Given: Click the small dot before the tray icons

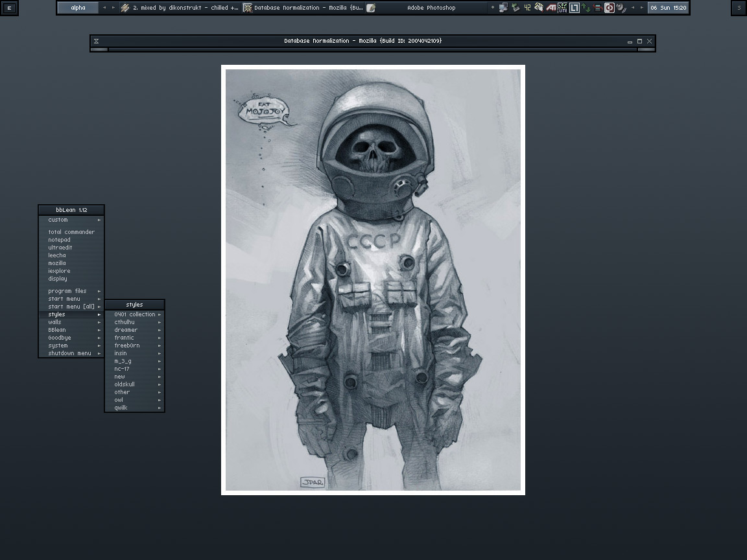Looking at the screenshot, I should point(493,8).
